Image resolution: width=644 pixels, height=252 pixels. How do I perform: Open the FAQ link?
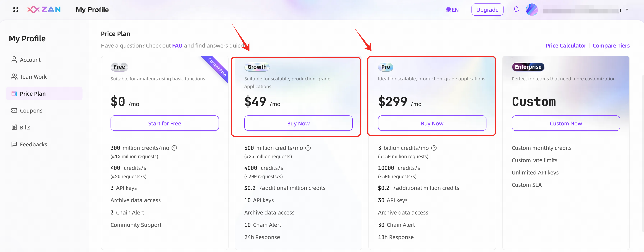click(x=177, y=46)
